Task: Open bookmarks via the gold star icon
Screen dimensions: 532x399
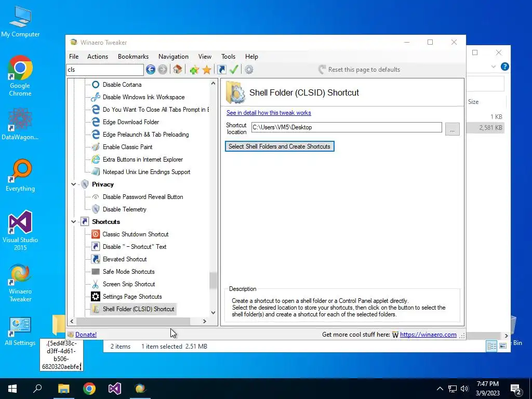Action: point(207,70)
